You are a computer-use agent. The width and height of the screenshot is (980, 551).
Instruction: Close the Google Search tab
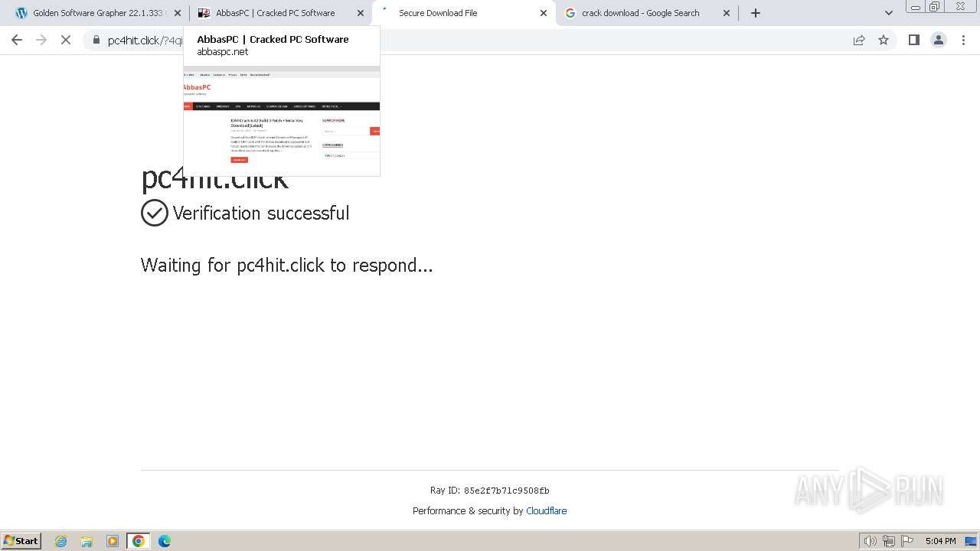coord(727,13)
